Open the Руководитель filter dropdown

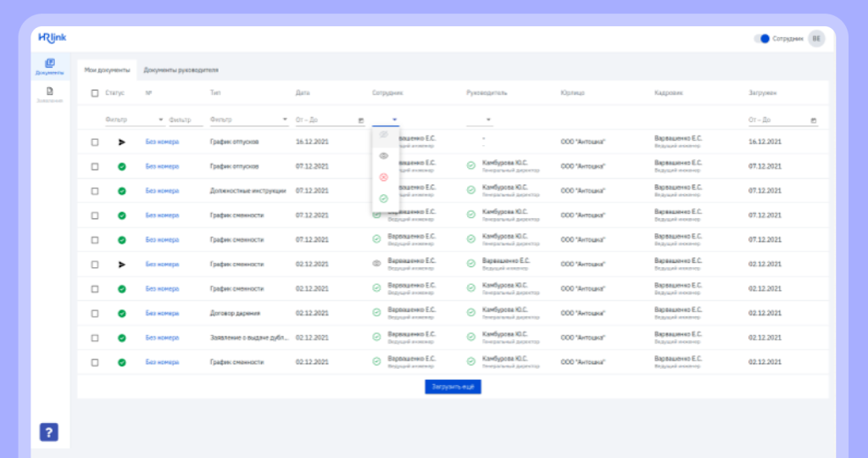coord(489,120)
